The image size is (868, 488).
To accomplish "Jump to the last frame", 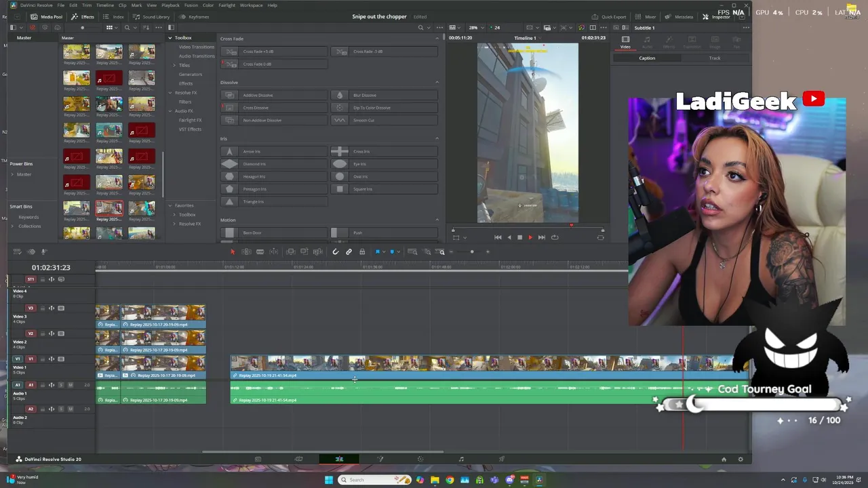I will point(541,237).
